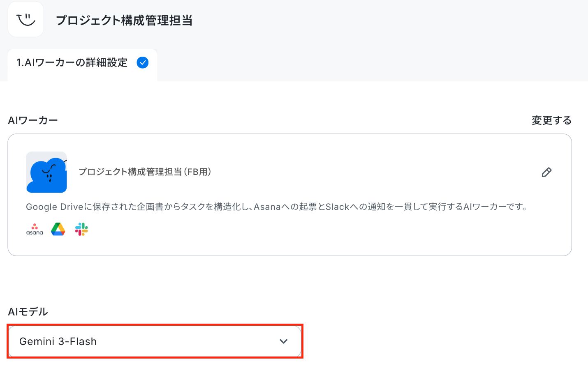Click the プロジェクト構成管理担当 page title
The image size is (588, 368).
[124, 20]
